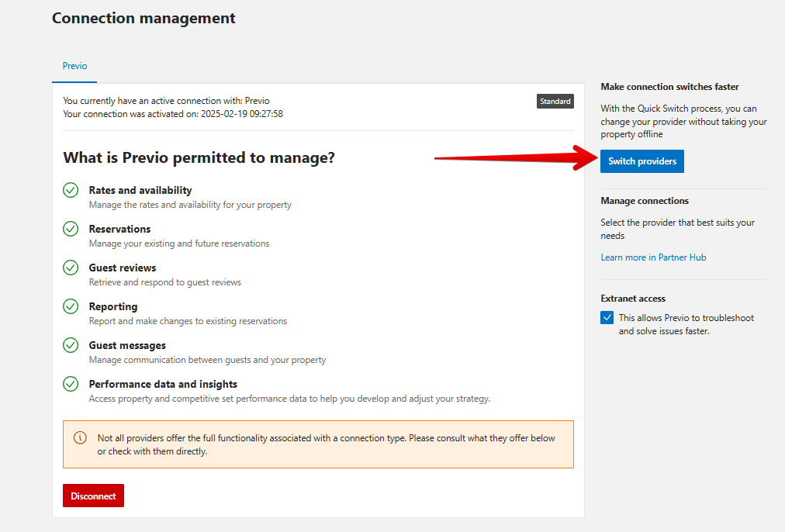Click the Extranet access heading
This screenshot has width=785, height=532.
(x=633, y=299)
